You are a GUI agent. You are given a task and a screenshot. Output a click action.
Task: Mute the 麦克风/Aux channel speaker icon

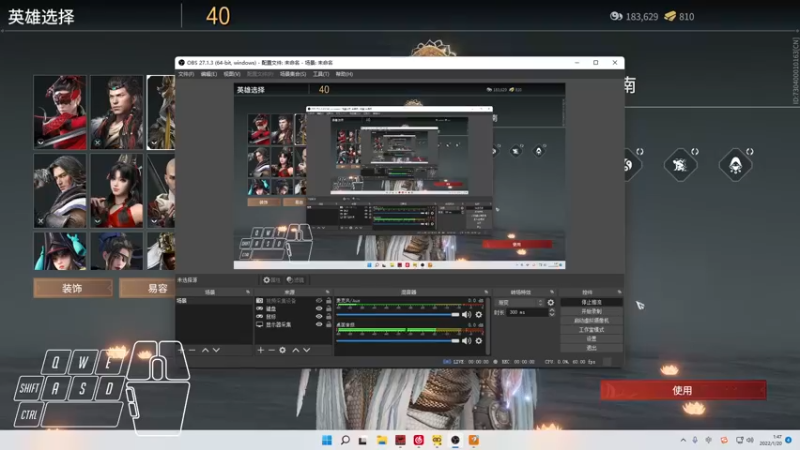click(466, 315)
